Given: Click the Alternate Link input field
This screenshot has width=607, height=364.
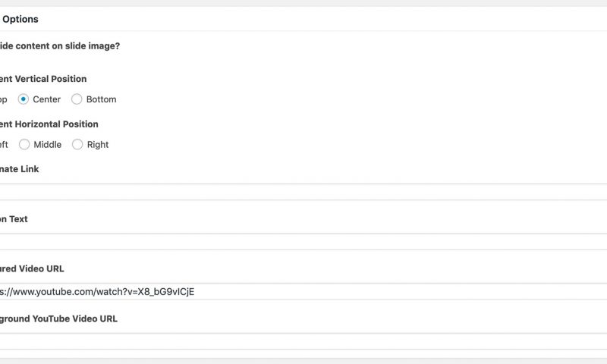Looking at the screenshot, I should 303,192.
